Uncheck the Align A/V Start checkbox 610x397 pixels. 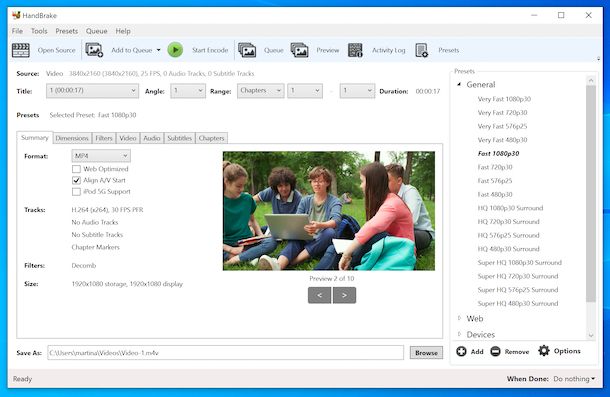coord(76,180)
